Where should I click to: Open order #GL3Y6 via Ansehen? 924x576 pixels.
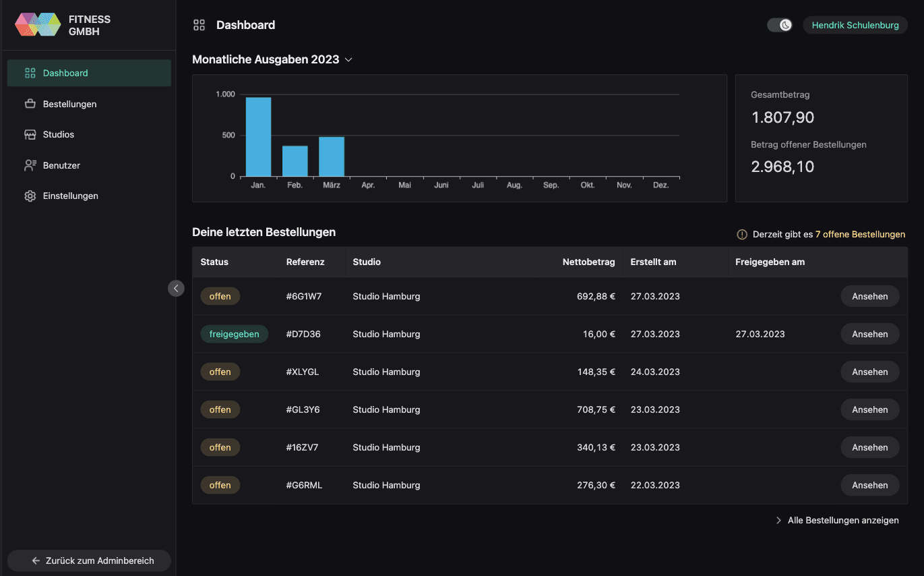click(870, 409)
